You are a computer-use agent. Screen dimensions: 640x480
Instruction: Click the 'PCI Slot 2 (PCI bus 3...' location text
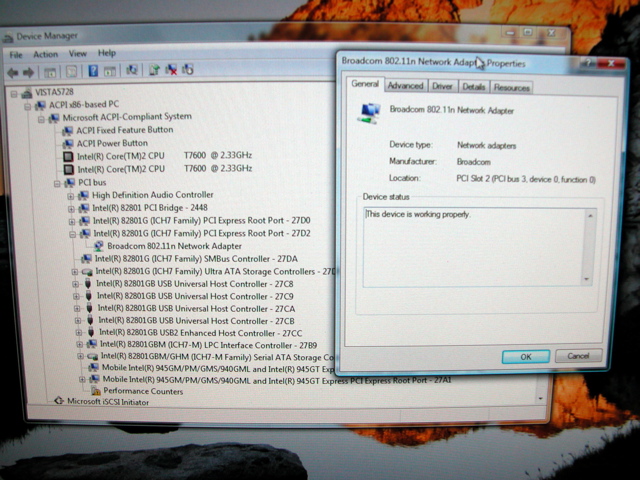tap(526, 179)
